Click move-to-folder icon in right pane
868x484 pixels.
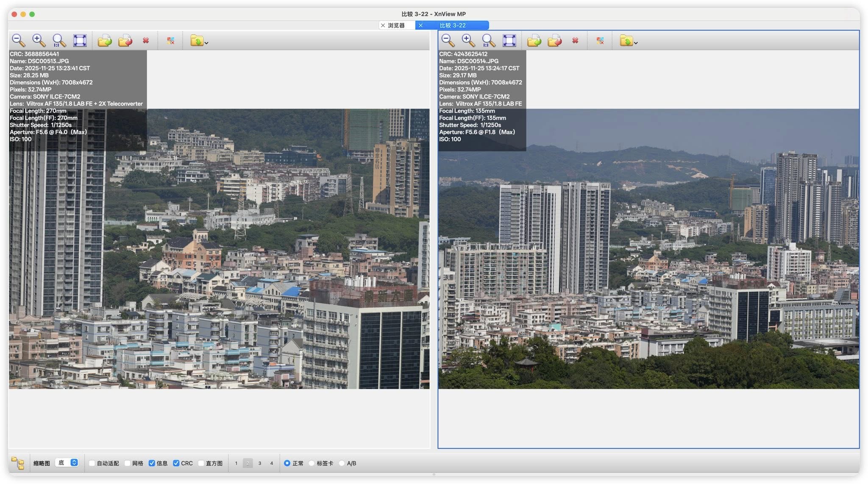(x=554, y=41)
